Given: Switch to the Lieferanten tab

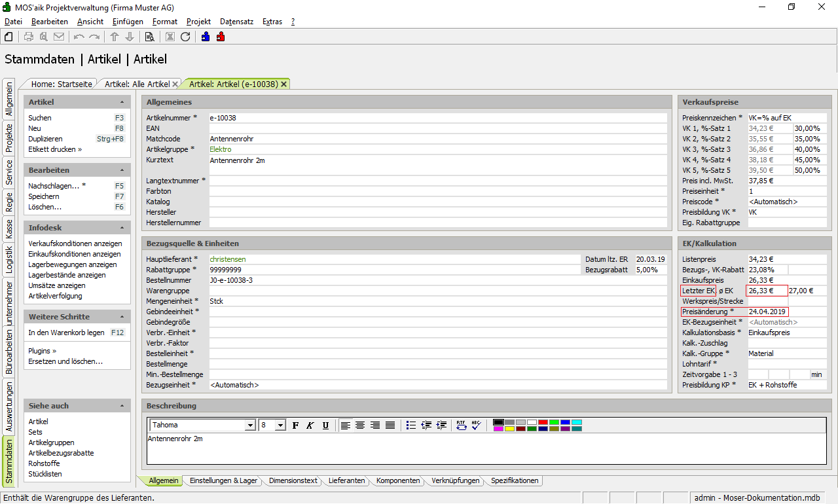Looking at the screenshot, I should pos(346,480).
